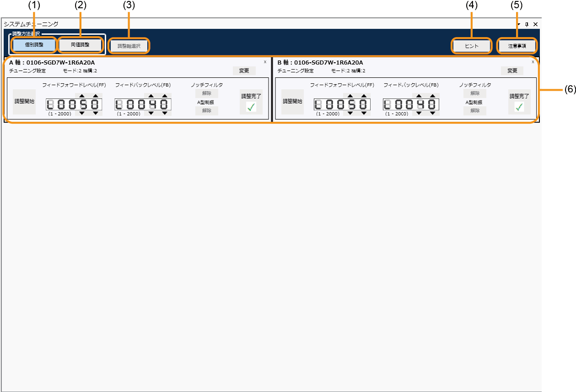Pin the システムチューニング panel

coord(527,24)
